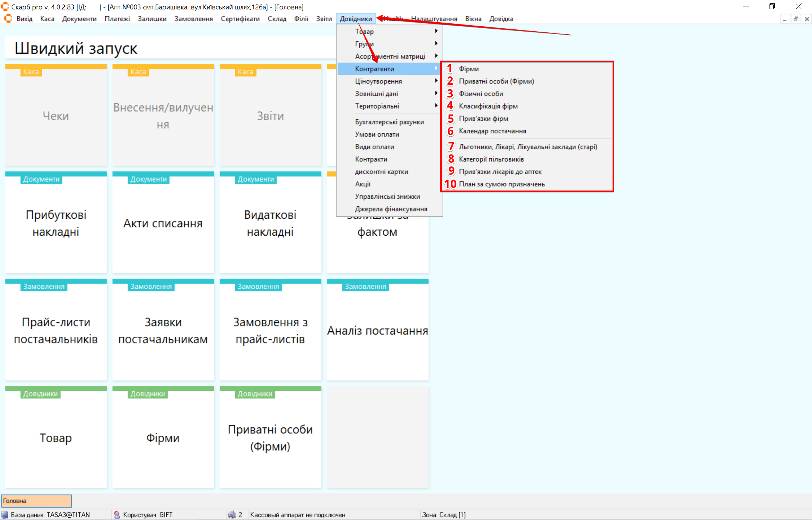Select дисконтні картки menu entry
This screenshot has width=812, height=520.
382,172
